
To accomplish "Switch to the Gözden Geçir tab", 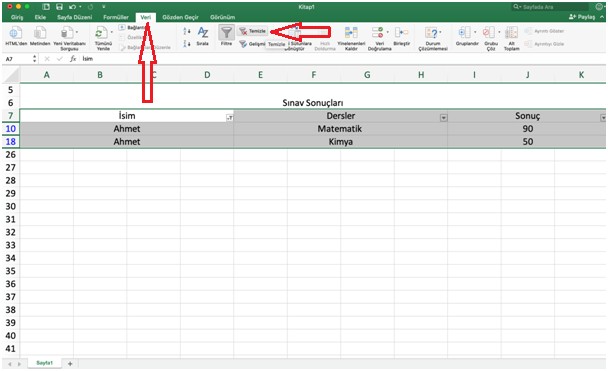I will (180, 17).
